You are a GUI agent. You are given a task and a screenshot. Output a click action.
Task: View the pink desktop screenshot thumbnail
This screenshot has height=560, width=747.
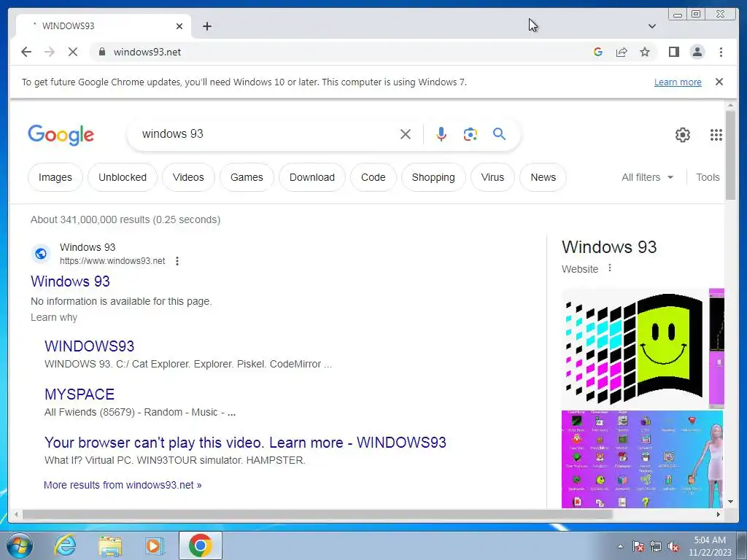click(643, 459)
